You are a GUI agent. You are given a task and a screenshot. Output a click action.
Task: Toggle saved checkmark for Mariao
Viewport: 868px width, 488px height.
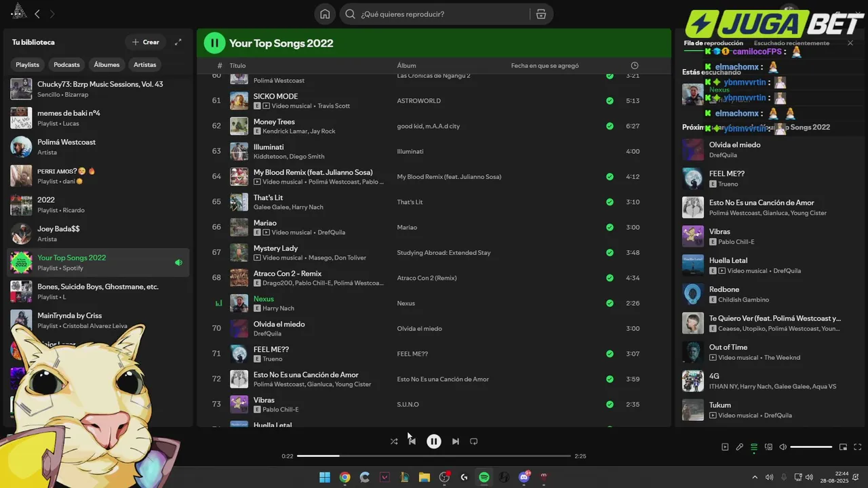pyautogui.click(x=610, y=227)
